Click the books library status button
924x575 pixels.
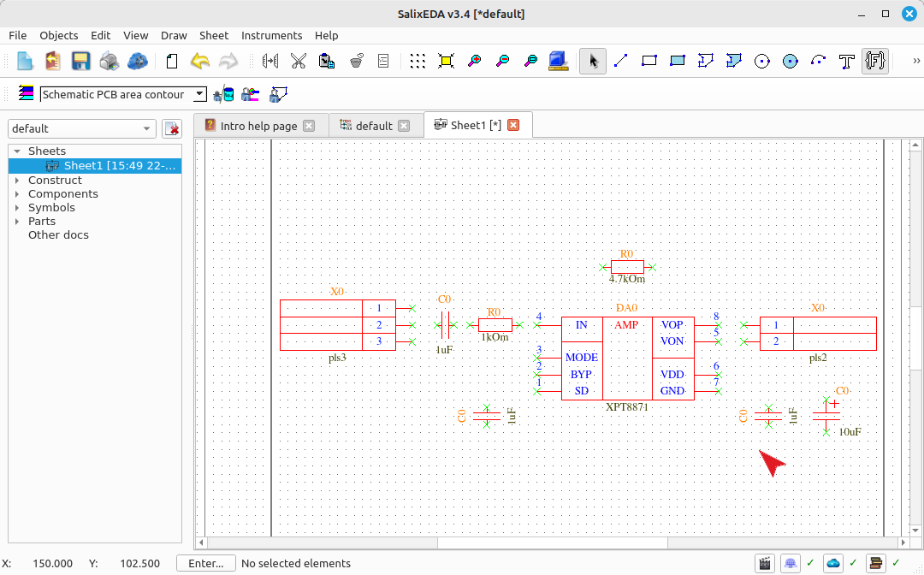876,563
